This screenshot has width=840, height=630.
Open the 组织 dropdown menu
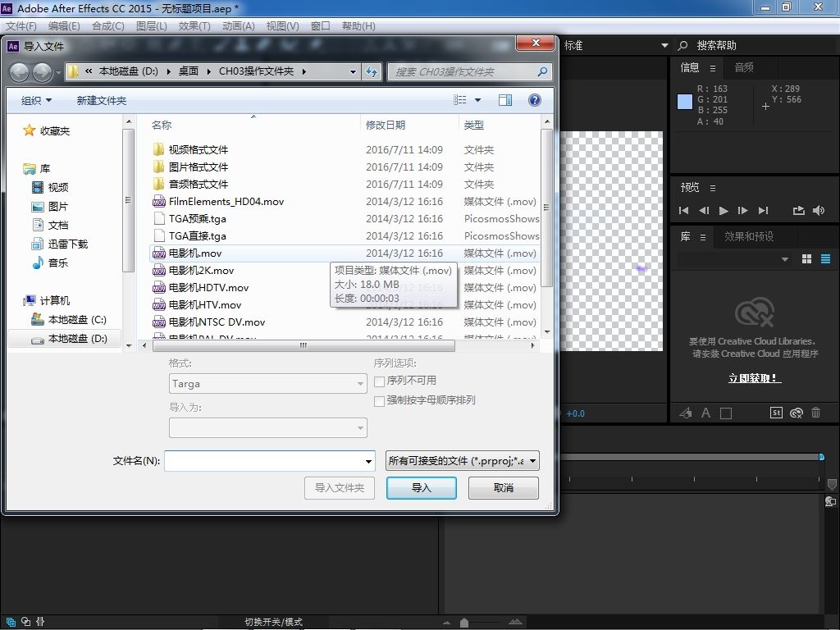click(x=36, y=100)
